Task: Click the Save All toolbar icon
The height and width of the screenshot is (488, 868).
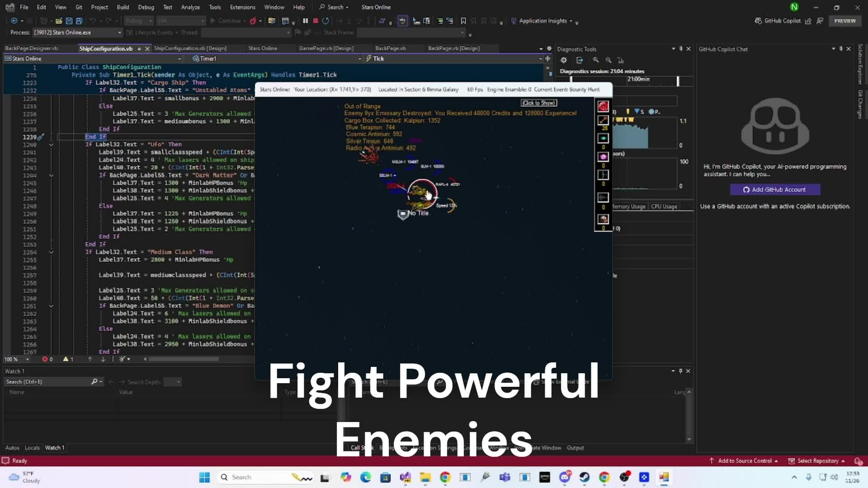Action: 79,21
